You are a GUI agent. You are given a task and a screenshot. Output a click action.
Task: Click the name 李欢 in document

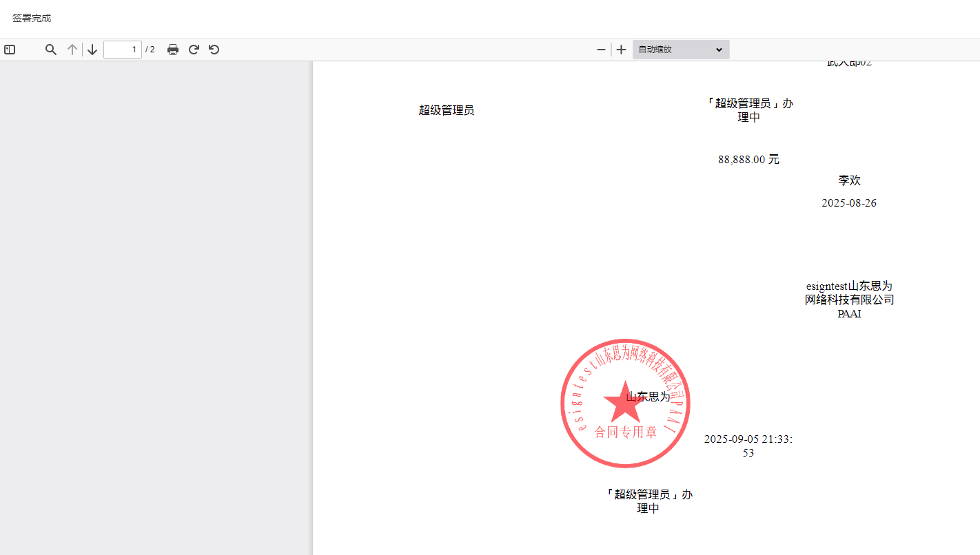(x=849, y=180)
